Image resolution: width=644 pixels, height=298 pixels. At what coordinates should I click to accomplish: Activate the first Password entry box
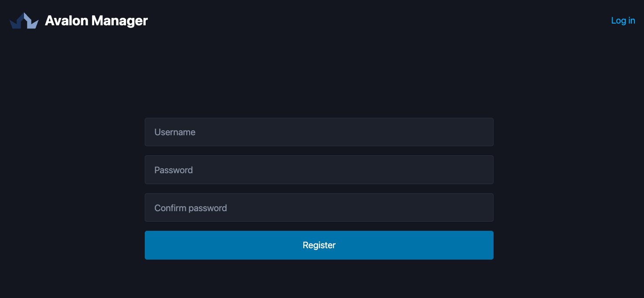[319, 170]
